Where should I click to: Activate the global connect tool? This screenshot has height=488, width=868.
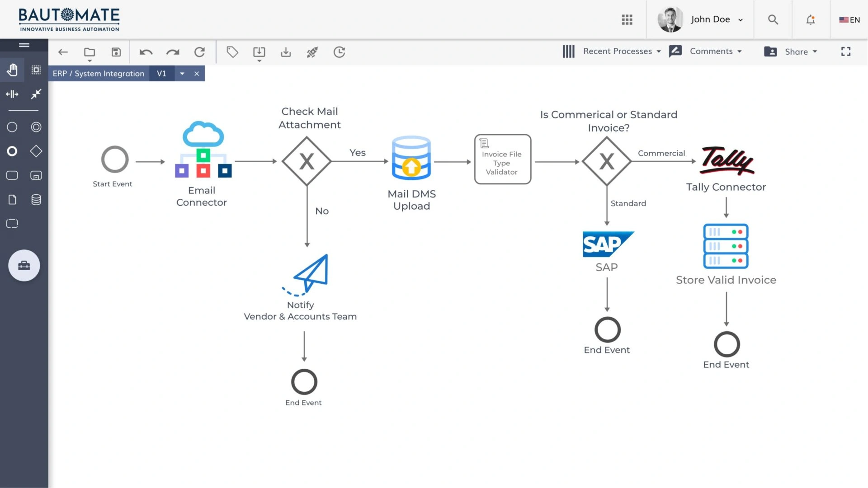pyautogui.click(x=36, y=94)
